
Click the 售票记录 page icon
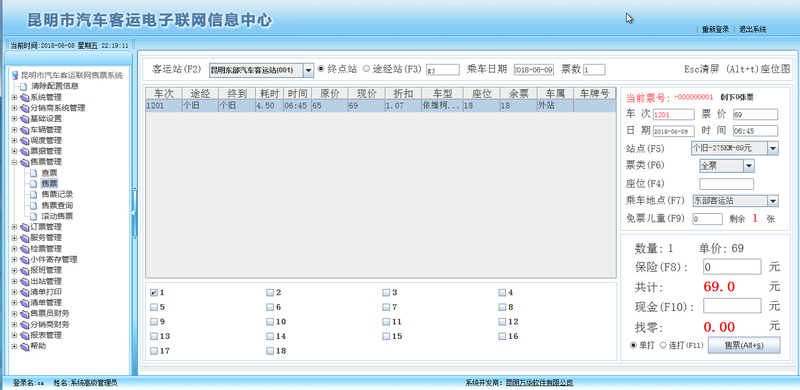[x=34, y=194]
